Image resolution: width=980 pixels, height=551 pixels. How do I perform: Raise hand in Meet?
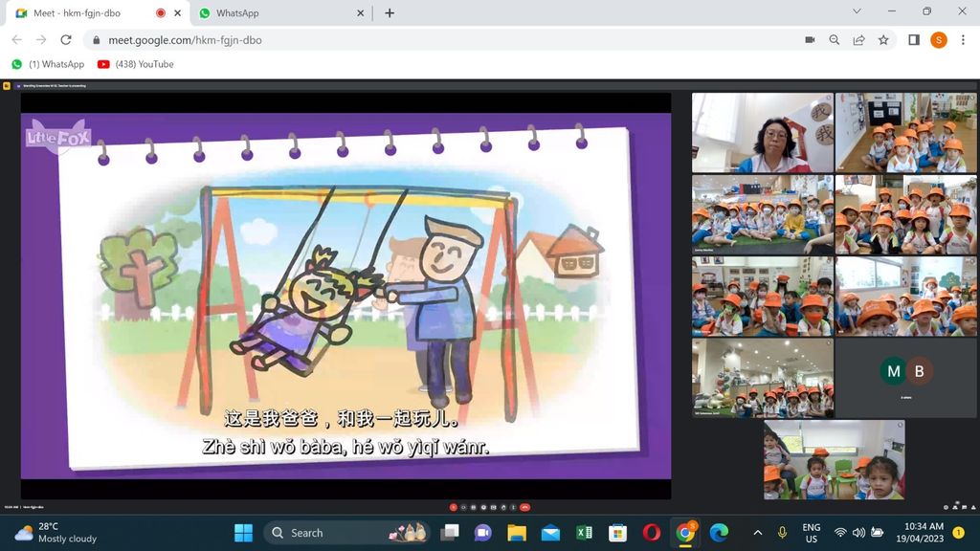503,507
